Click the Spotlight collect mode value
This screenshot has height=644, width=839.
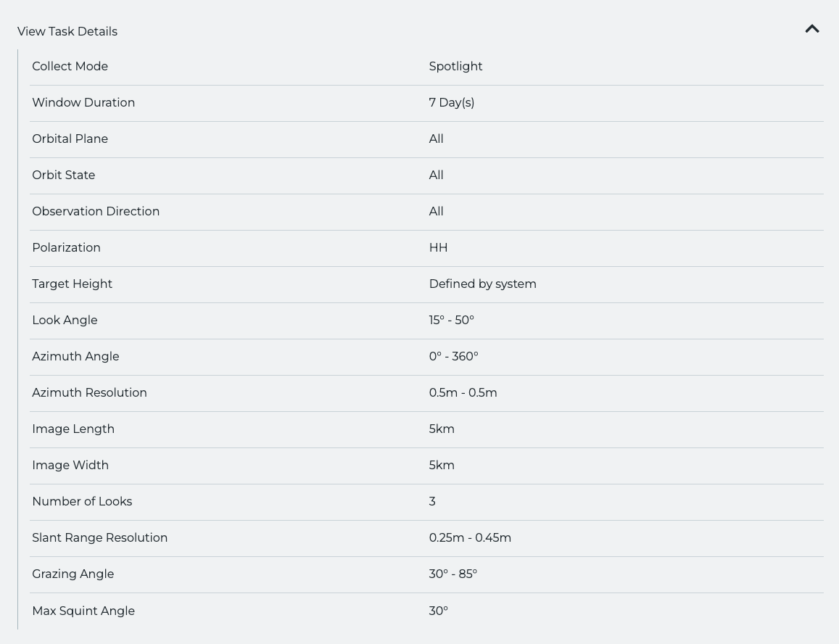pyautogui.click(x=455, y=67)
